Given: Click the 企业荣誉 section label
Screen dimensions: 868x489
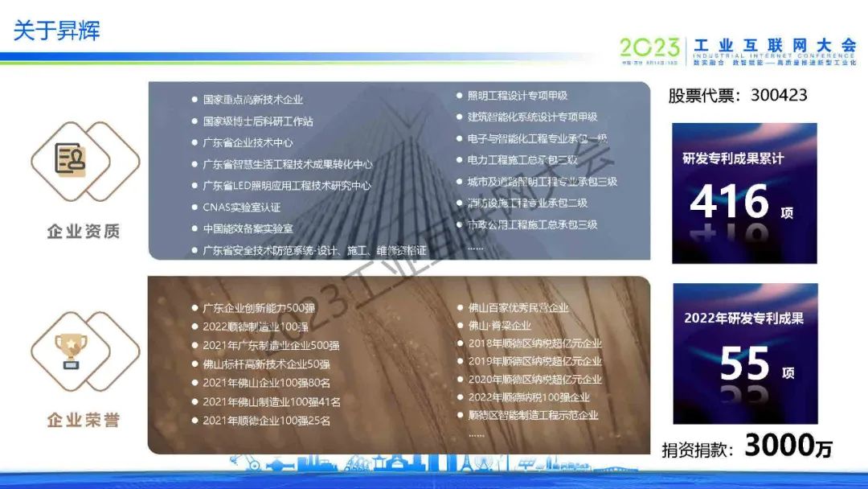Looking at the screenshot, I should pos(83,421).
